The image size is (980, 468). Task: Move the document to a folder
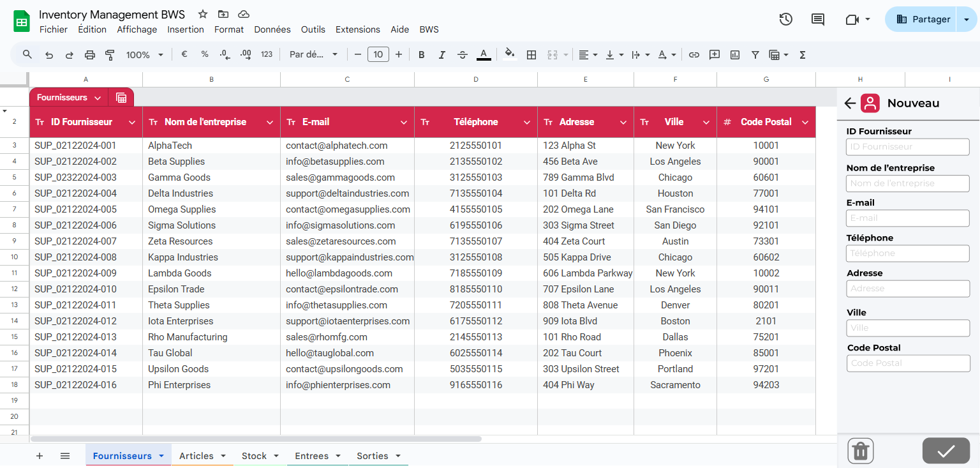tap(223, 14)
